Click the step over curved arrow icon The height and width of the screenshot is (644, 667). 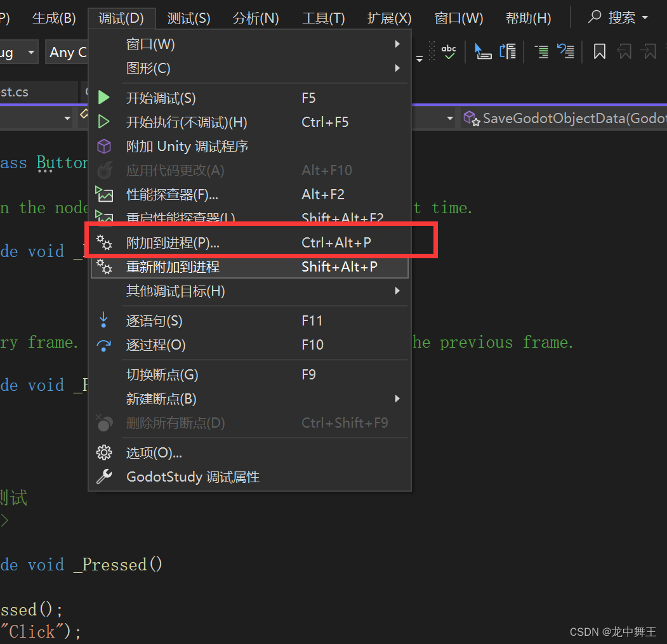pos(104,345)
